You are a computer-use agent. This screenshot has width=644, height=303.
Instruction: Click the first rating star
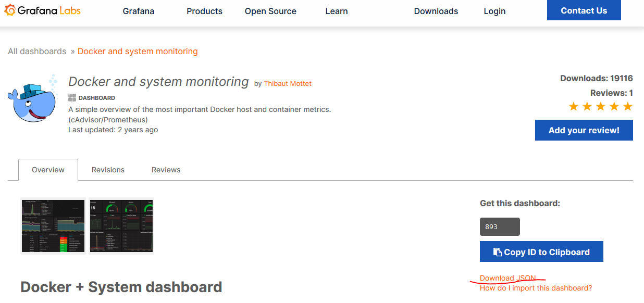(x=574, y=107)
